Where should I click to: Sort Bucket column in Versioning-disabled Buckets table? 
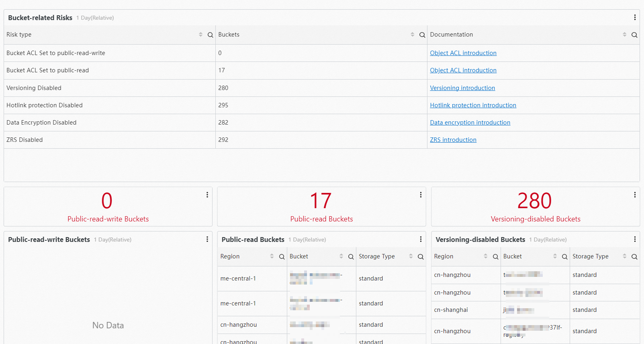[555, 256]
